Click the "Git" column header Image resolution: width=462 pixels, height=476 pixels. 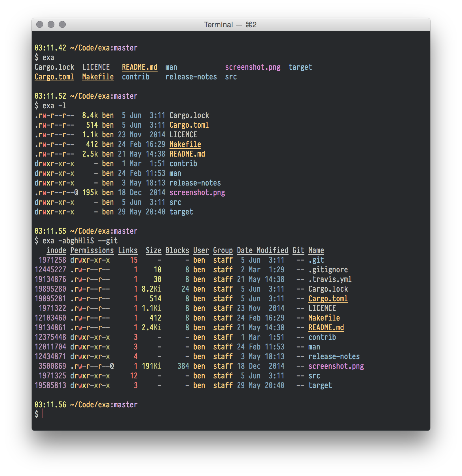(x=298, y=250)
